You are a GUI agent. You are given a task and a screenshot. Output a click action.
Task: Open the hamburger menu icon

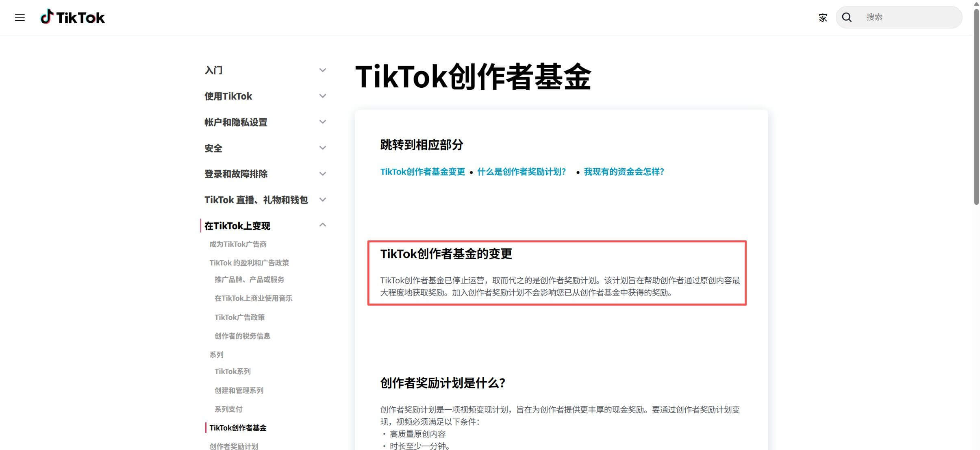click(x=20, y=17)
